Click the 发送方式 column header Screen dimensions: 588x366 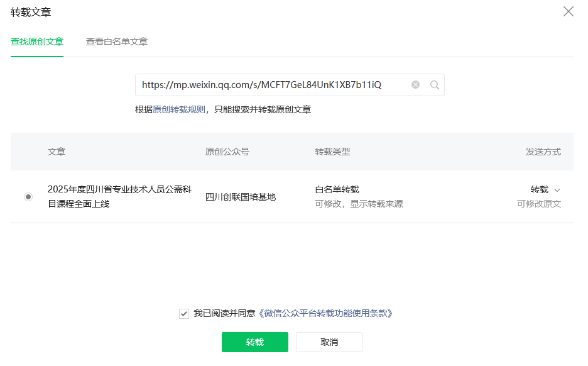tap(543, 152)
